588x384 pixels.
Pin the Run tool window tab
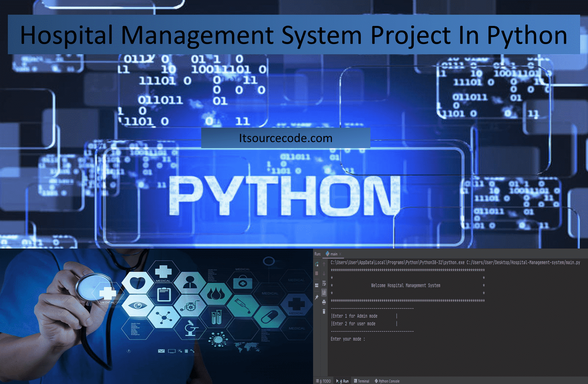(316, 296)
